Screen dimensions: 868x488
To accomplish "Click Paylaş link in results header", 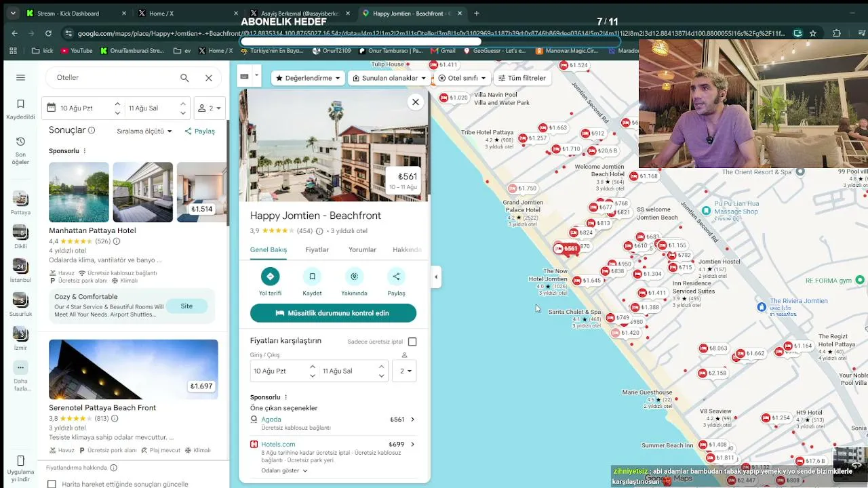I will [200, 131].
